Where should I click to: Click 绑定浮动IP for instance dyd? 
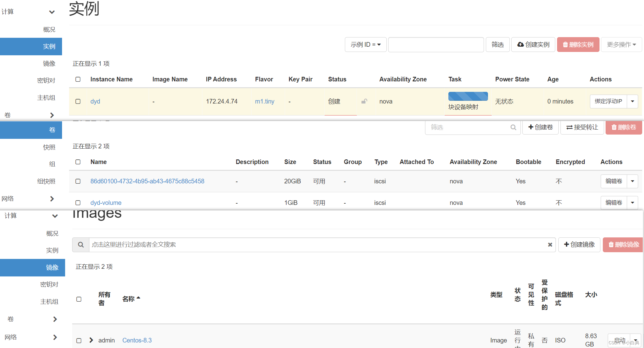point(608,101)
